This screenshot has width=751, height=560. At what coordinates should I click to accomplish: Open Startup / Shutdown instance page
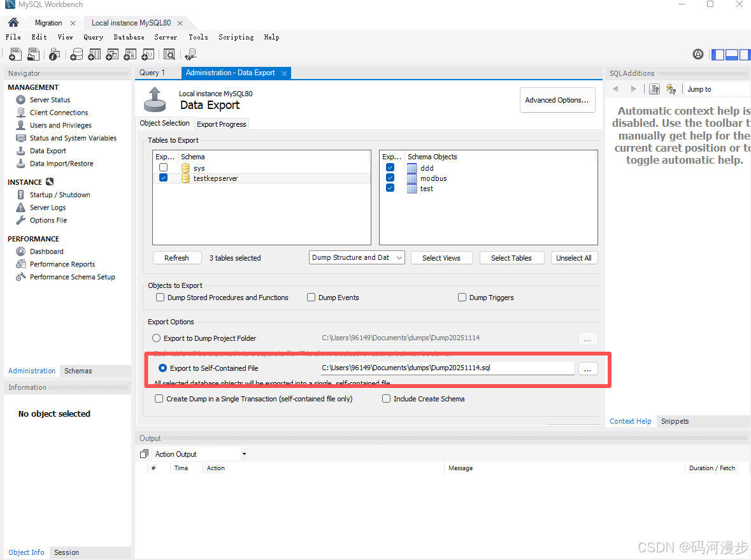coord(59,194)
